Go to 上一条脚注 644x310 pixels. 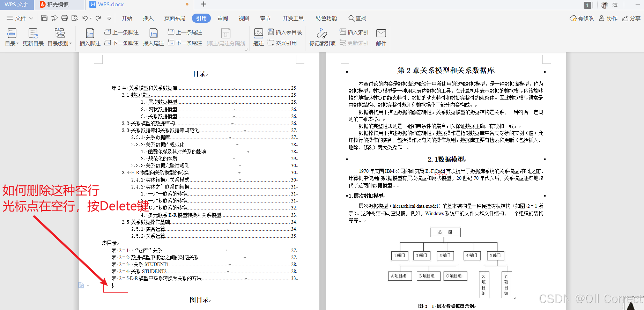coord(121,32)
